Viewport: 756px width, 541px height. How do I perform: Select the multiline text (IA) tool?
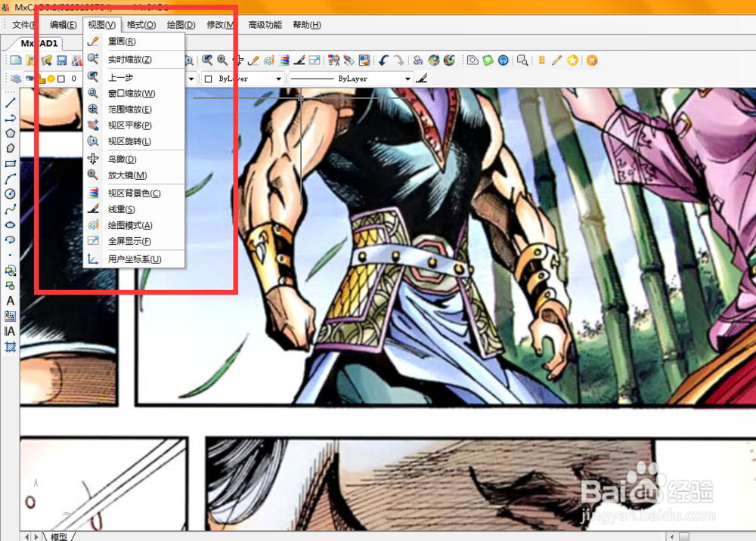[10, 332]
